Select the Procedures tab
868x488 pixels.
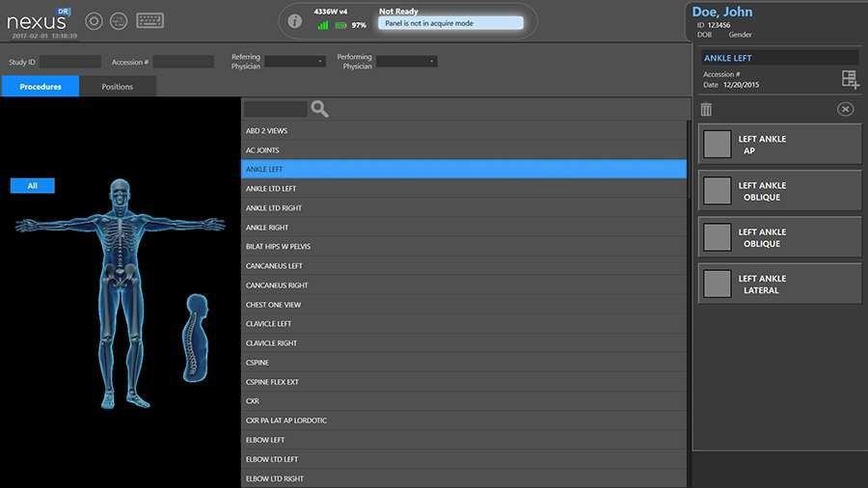pyautogui.click(x=41, y=87)
